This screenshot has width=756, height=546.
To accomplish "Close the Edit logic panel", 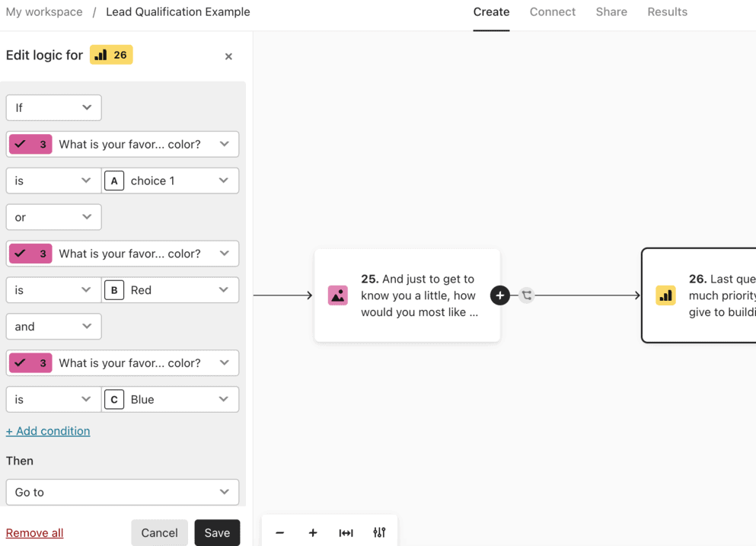I will click(228, 56).
